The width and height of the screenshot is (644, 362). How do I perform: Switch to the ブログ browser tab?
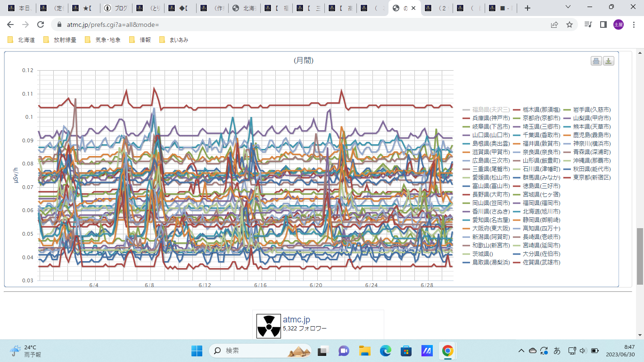(116, 8)
